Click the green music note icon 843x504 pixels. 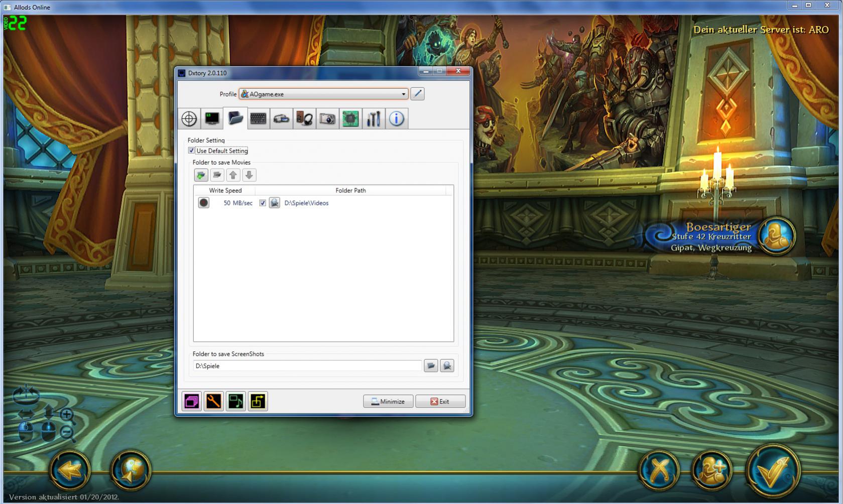[x=235, y=401]
